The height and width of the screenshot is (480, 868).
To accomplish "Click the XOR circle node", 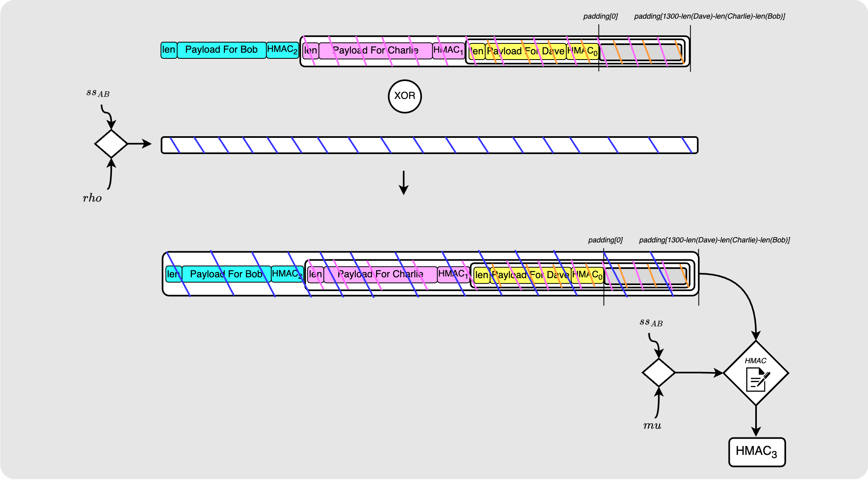I will click(x=405, y=96).
